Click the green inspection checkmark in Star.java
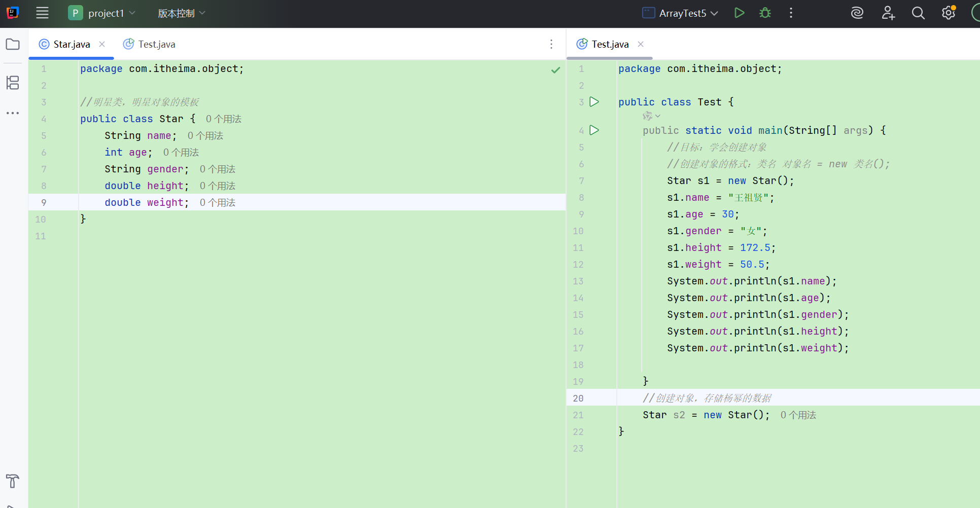Image resolution: width=980 pixels, height=508 pixels. click(556, 70)
